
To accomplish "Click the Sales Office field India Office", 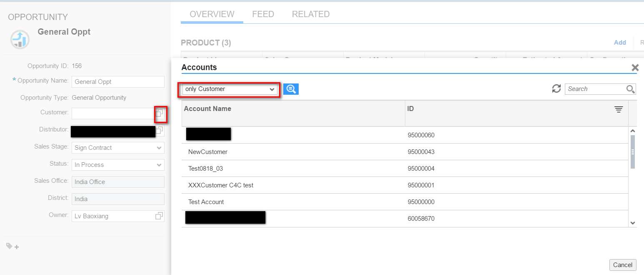I will [118, 182].
